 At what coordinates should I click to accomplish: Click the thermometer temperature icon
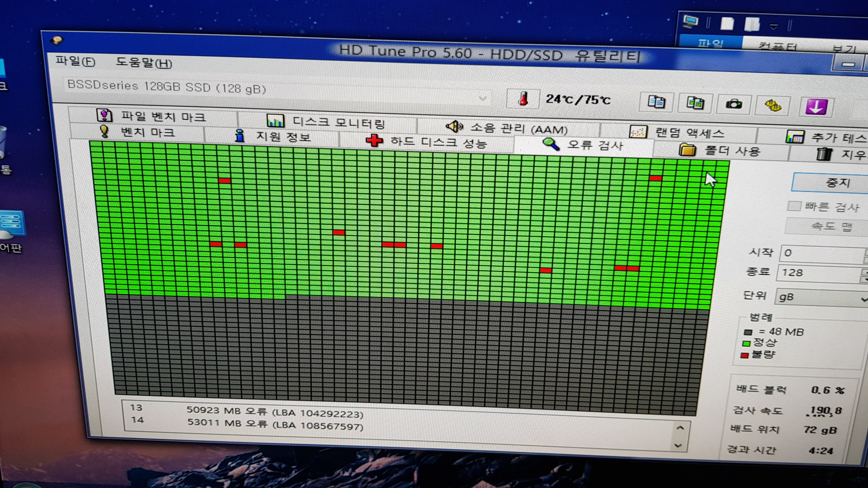523,99
